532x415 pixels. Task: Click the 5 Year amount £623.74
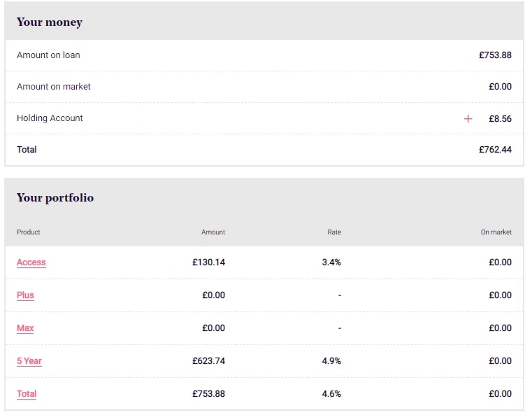208,361
